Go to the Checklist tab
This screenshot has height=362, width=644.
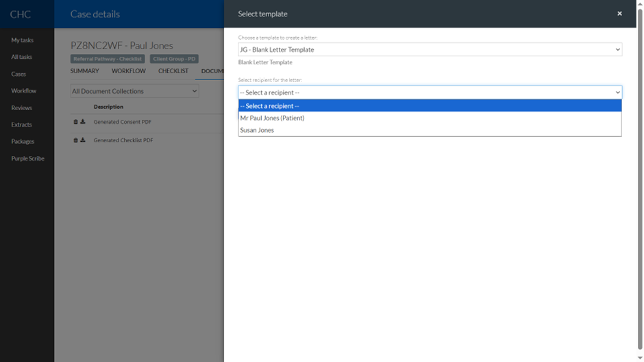(173, 71)
